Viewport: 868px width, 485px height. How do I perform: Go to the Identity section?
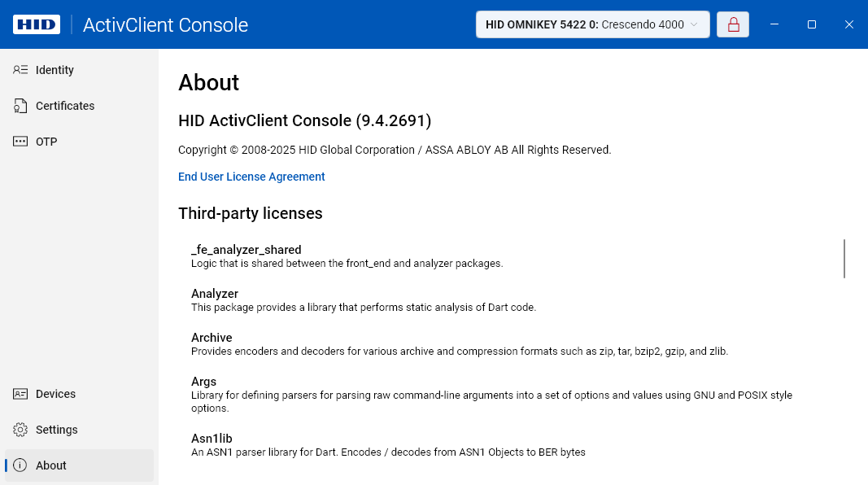[55, 70]
